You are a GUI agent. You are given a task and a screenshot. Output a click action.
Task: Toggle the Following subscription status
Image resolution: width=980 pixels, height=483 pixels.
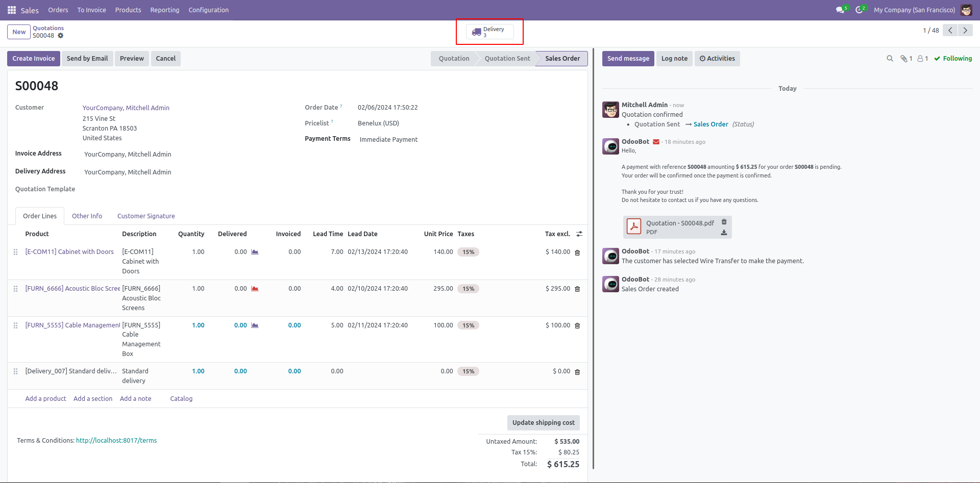pyautogui.click(x=953, y=59)
